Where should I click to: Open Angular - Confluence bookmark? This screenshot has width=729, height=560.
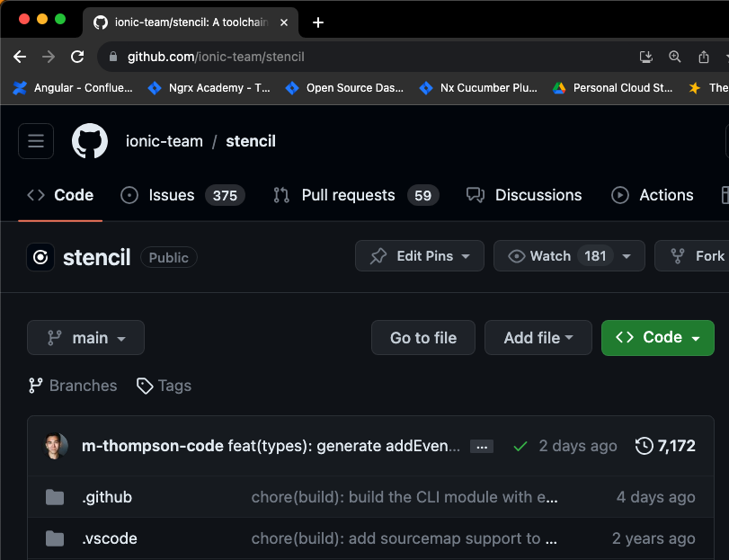(x=73, y=88)
